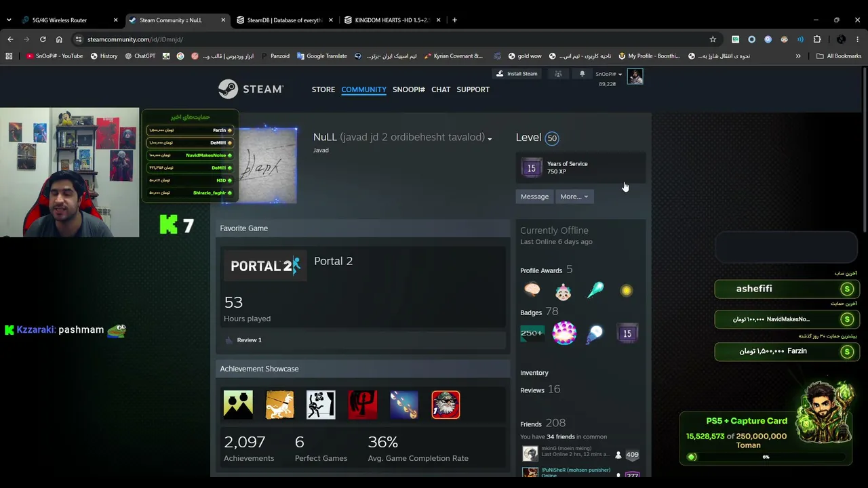The image size is (868, 488).
Task: Go back to previous page
Action: point(10,39)
